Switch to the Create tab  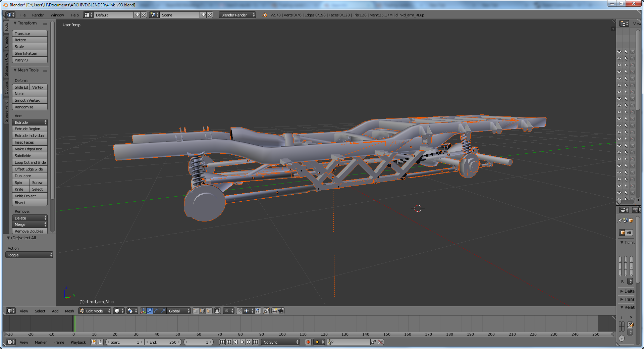click(6, 42)
